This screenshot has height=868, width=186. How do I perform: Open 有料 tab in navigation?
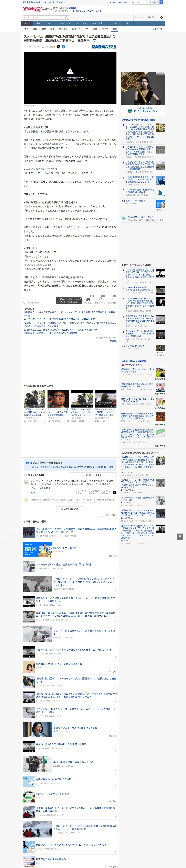(128, 24)
